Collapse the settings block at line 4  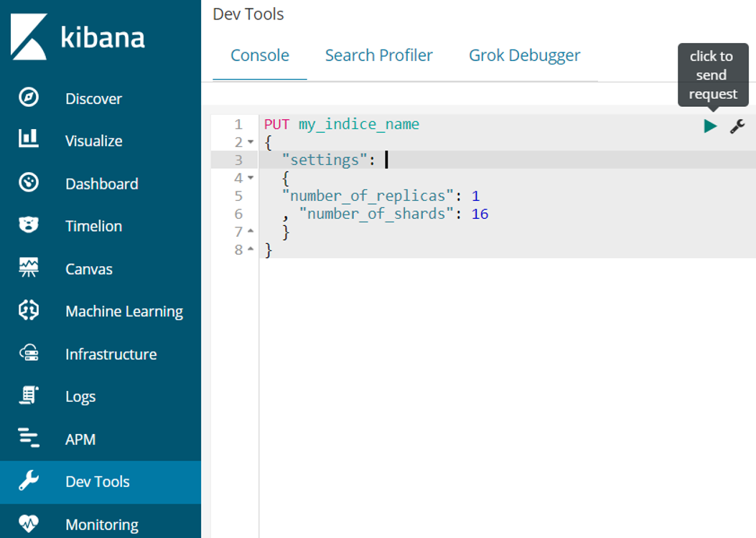coord(251,178)
